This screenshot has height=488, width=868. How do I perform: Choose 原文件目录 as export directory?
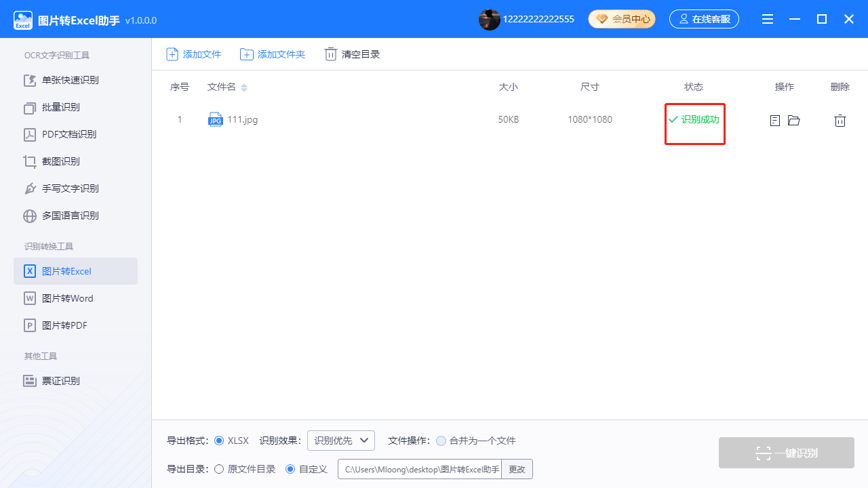[x=218, y=468]
